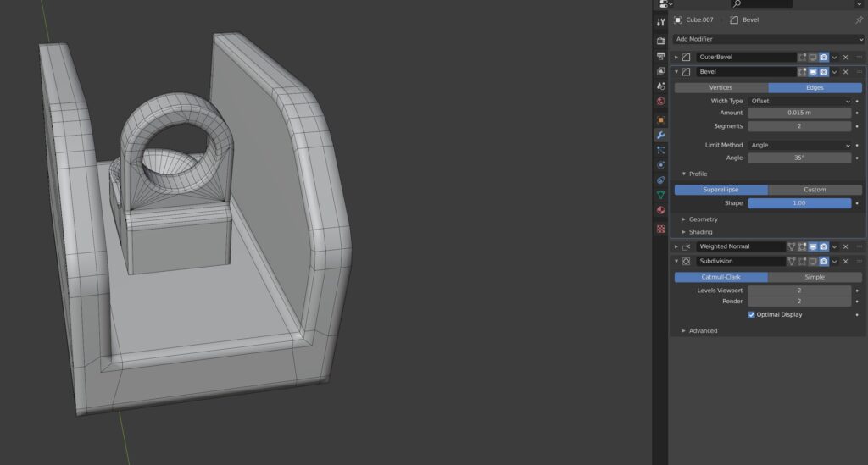868x465 pixels.
Task: Collapse the Profile subpanel
Action: pyautogui.click(x=684, y=174)
